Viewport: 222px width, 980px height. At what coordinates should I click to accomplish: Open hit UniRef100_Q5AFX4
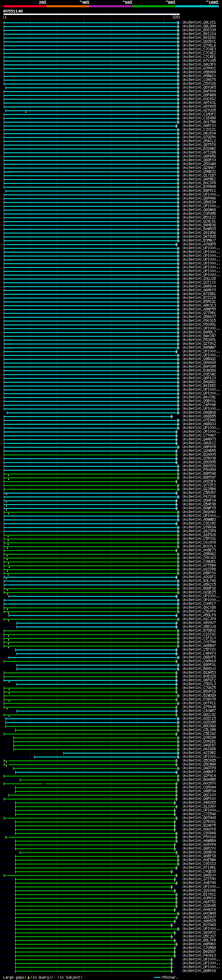click(x=199, y=501)
